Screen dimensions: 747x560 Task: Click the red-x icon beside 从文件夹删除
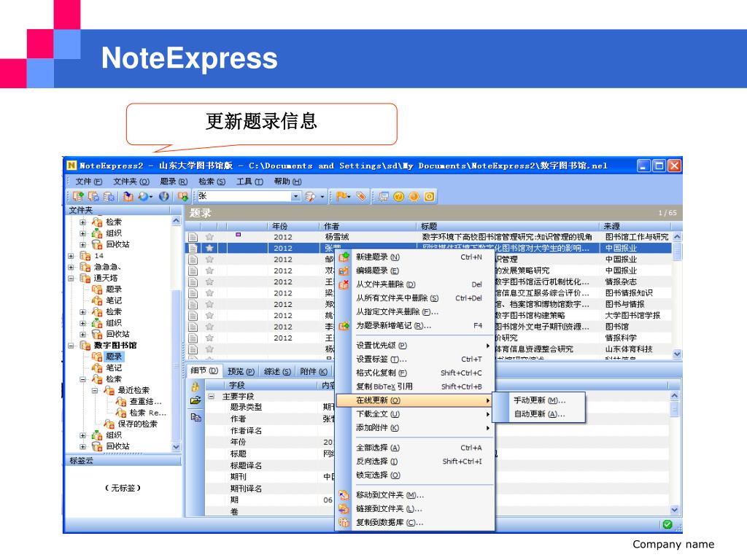[x=344, y=285]
